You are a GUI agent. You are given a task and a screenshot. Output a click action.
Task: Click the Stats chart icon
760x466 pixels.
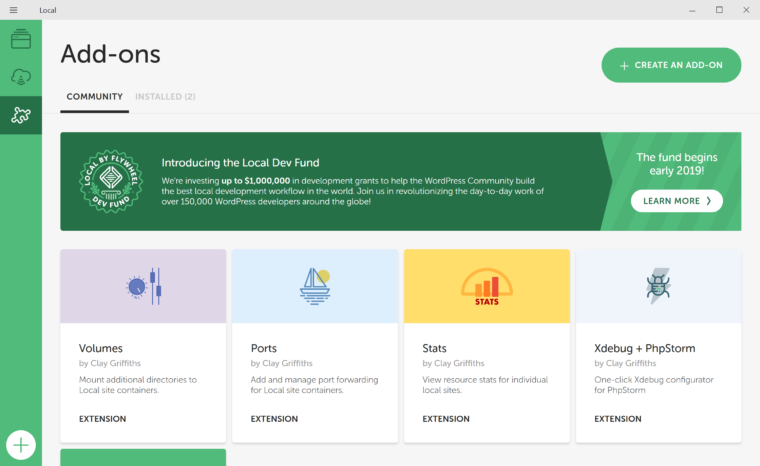pos(487,287)
